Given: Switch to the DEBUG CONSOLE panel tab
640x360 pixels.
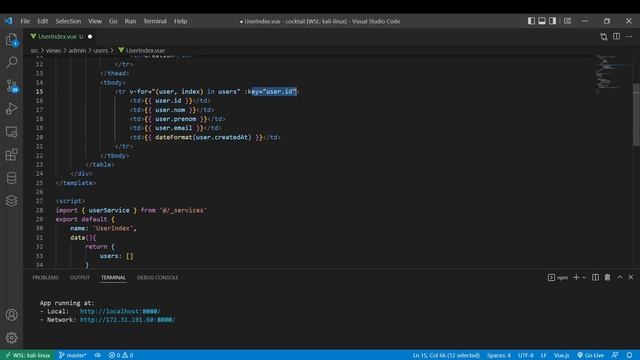Looking at the screenshot, I should coord(158,278).
